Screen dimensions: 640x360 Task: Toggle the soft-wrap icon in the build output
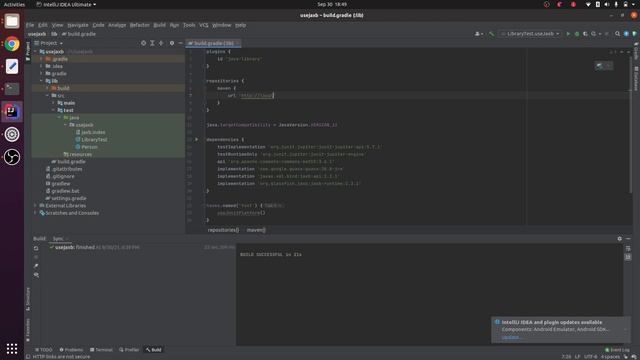tap(628, 248)
